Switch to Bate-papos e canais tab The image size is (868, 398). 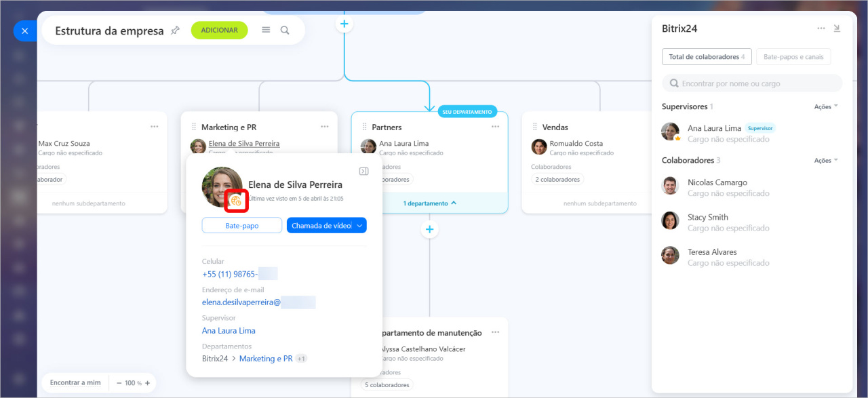793,57
